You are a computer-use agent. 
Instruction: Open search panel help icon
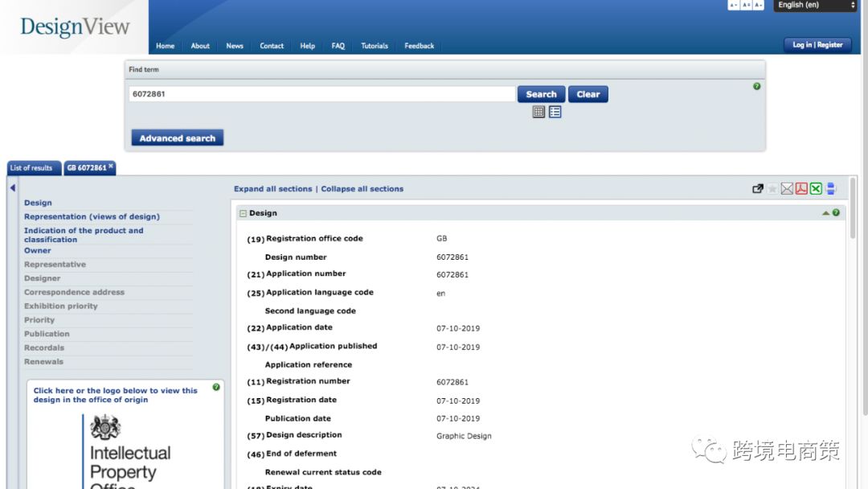pos(757,86)
